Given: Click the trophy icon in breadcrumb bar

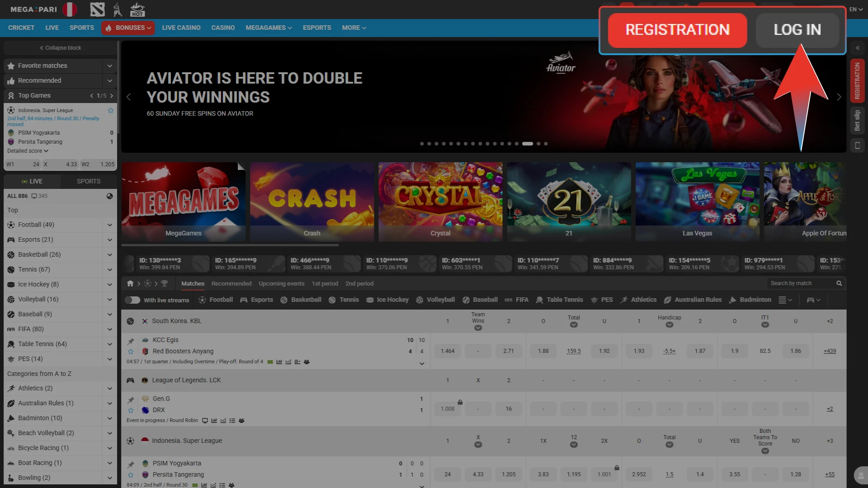Looking at the screenshot, I should click(x=164, y=283).
